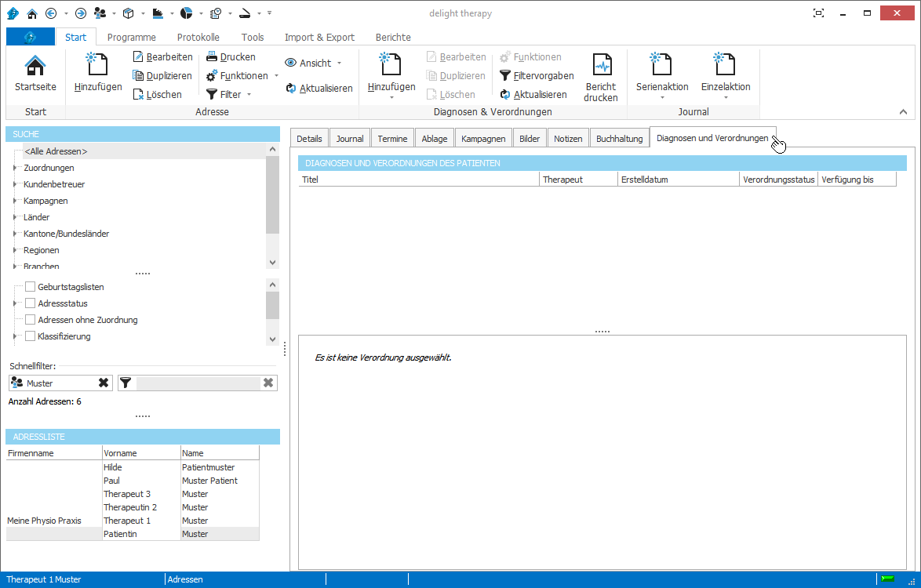Click the Filtervorgaben funnel icon
This screenshot has width=921, height=588.
click(x=505, y=76)
